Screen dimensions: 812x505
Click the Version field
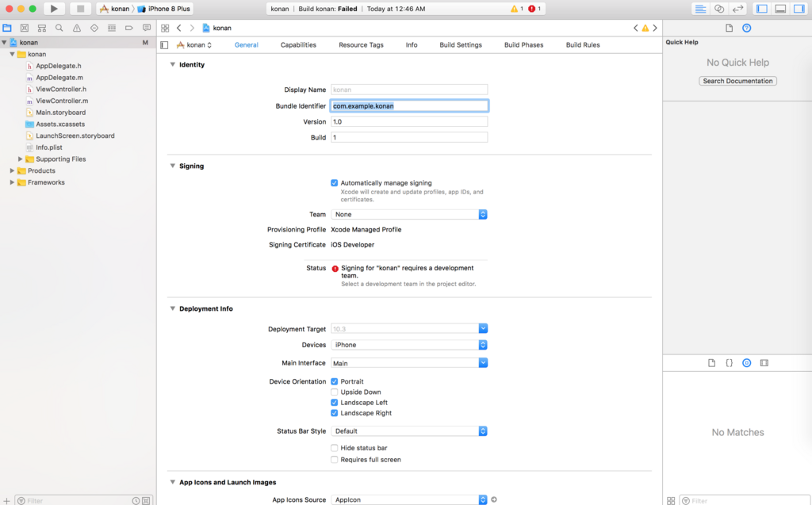tap(409, 122)
